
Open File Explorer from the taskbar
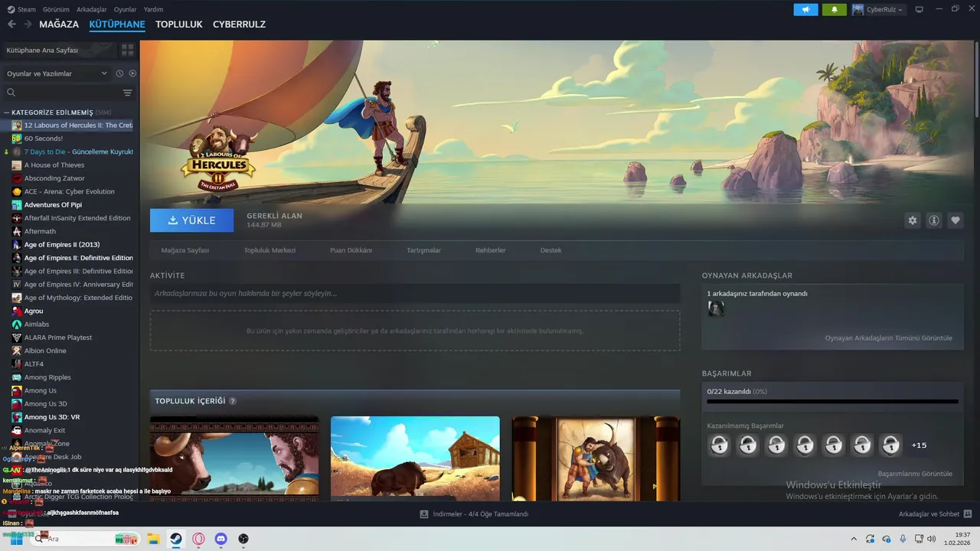(x=153, y=539)
